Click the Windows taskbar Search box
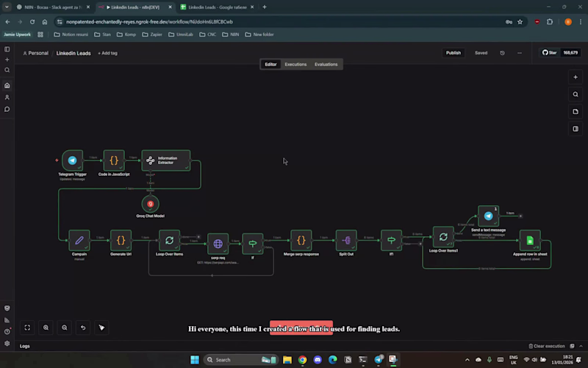 [241, 360]
